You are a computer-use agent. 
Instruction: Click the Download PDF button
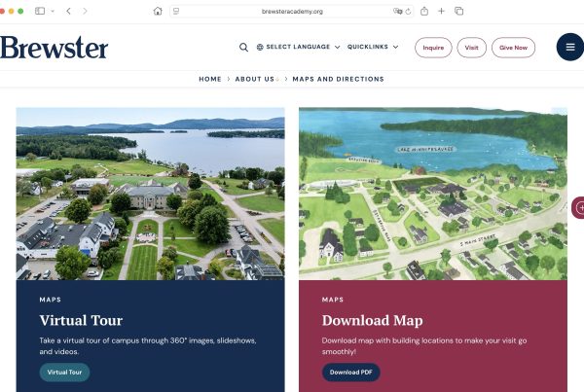coord(350,372)
